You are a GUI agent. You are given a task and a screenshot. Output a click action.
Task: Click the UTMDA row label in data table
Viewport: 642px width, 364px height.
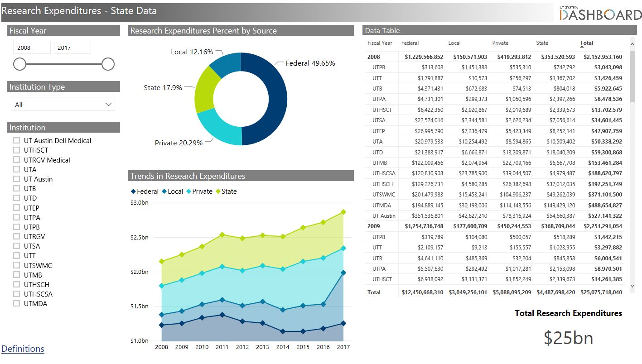tap(381, 205)
